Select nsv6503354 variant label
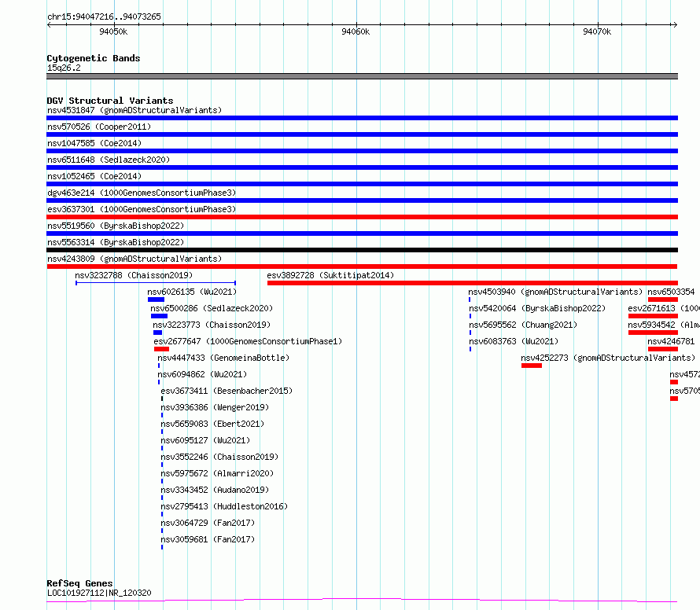 [x=671, y=292]
